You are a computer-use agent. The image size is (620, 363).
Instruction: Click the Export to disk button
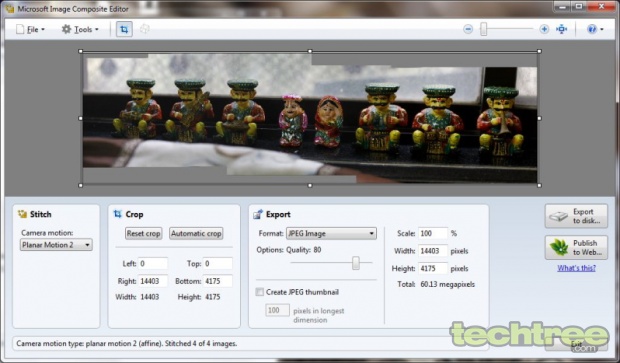[576, 216]
